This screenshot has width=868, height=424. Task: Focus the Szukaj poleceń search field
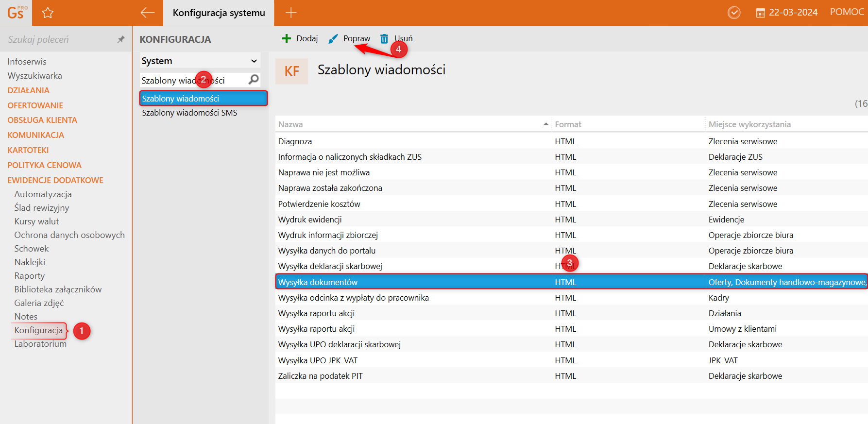pyautogui.click(x=58, y=39)
